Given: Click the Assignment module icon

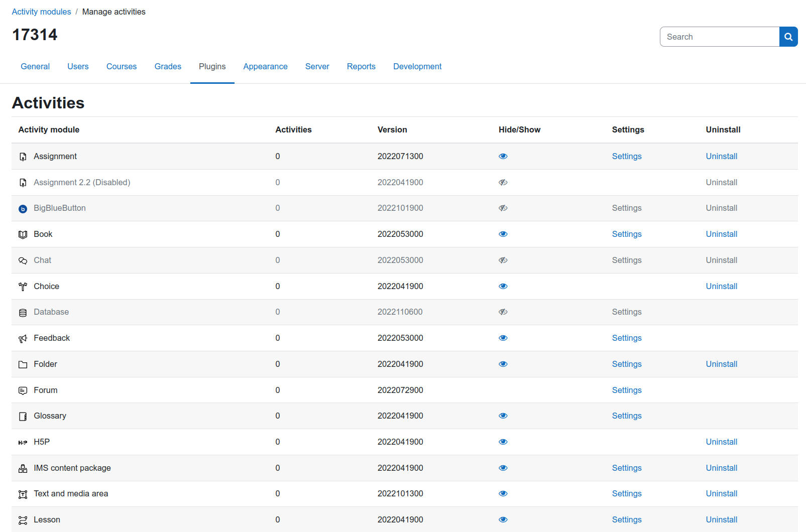Looking at the screenshot, I should pyautogui.click(x=23, y=157).
